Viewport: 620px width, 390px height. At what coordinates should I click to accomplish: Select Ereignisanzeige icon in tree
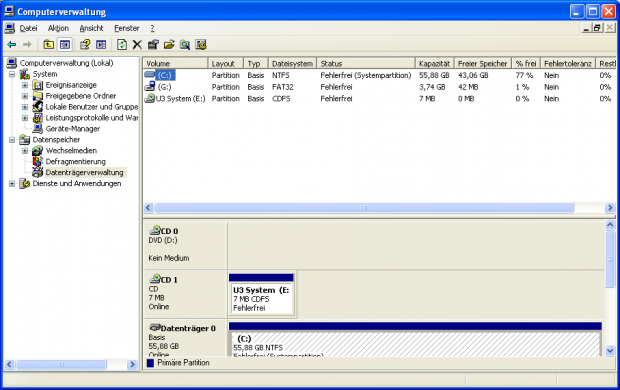[x=38, y=85]
